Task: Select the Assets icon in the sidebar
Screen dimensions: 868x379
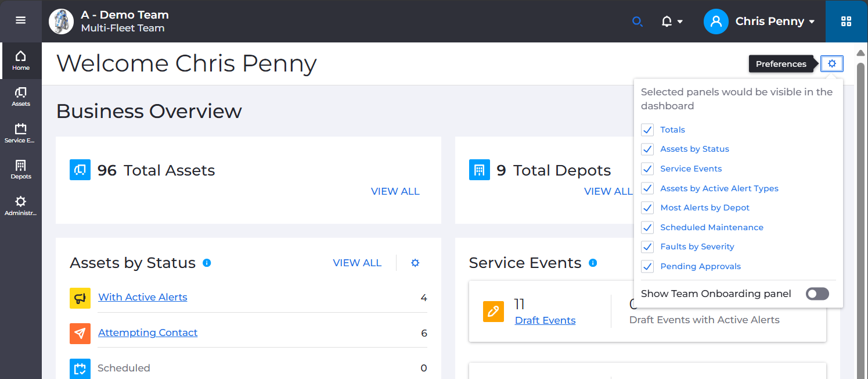Action: [x=21, y=95]
